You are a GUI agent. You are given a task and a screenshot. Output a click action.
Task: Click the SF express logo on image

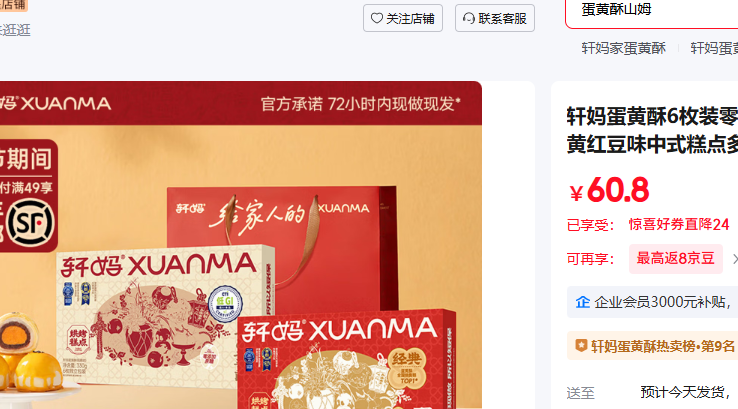31,223
